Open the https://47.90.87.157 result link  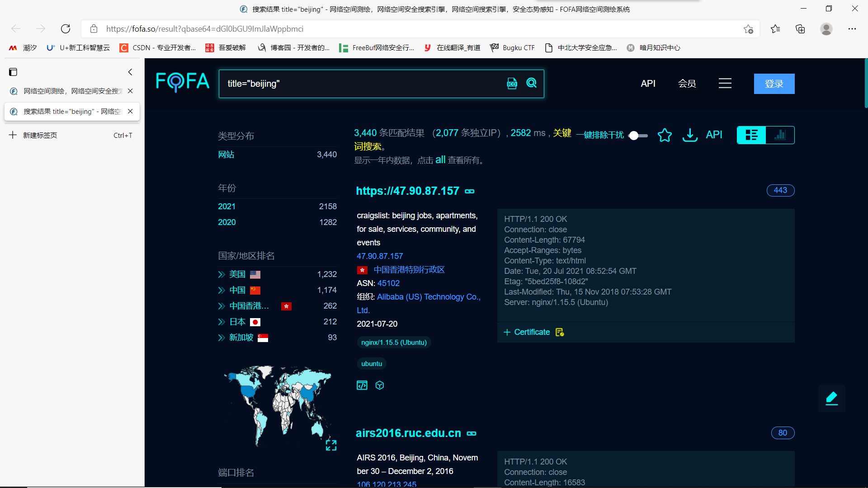click(407, 191)
